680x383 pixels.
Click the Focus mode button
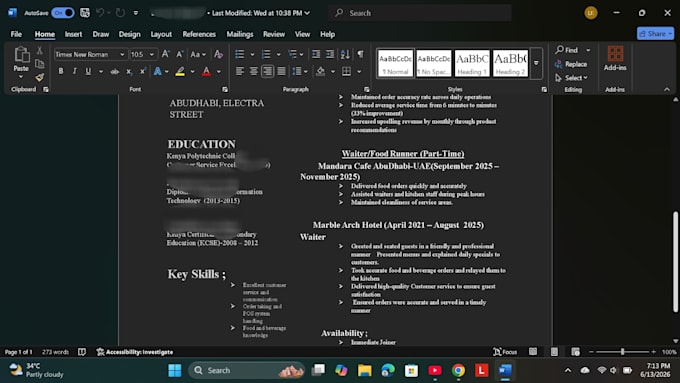[x=505, y=352]
